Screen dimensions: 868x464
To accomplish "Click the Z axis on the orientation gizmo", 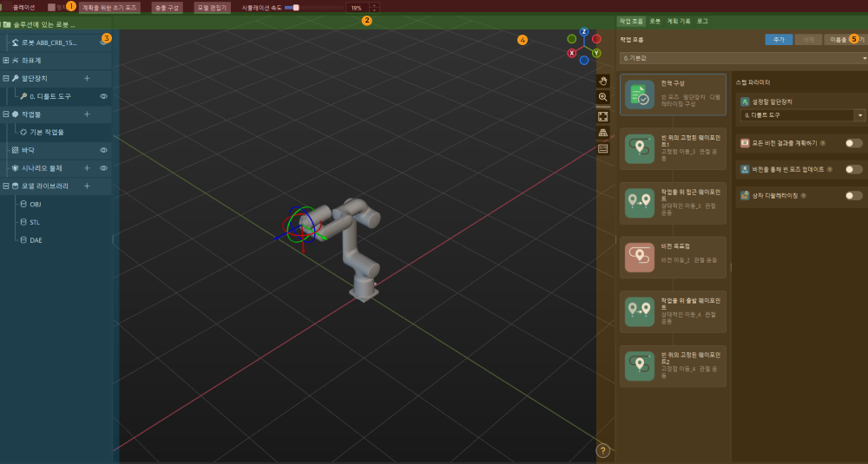I will (x=584, y=32).
